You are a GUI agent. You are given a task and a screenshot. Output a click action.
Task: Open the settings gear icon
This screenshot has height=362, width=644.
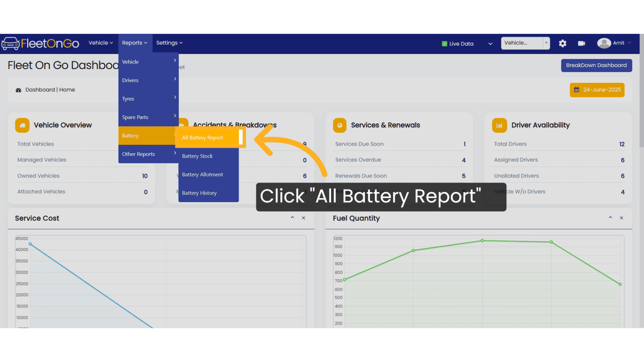563,43
